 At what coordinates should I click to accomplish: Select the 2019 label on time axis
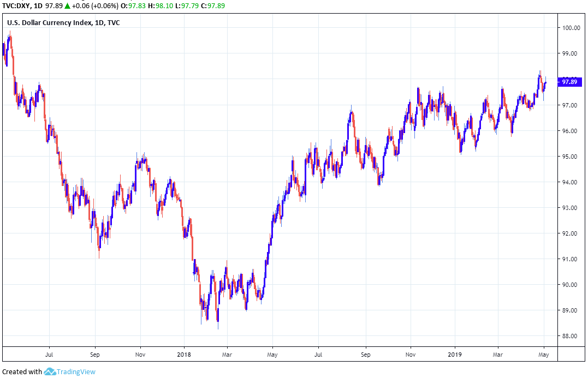(x=454, y=353)
